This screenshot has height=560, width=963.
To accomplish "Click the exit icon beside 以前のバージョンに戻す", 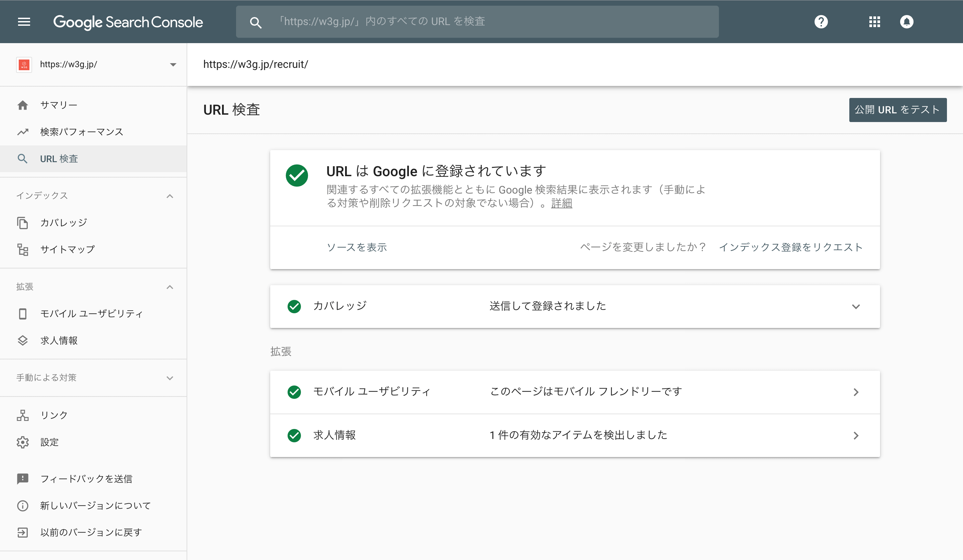I will (x=22, y=532).
